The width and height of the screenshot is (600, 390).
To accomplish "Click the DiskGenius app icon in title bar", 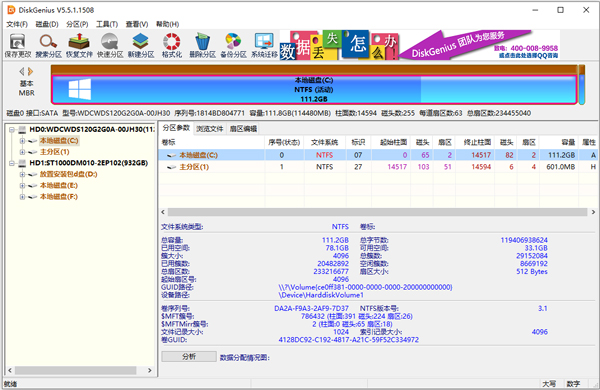I will (11, 10).
